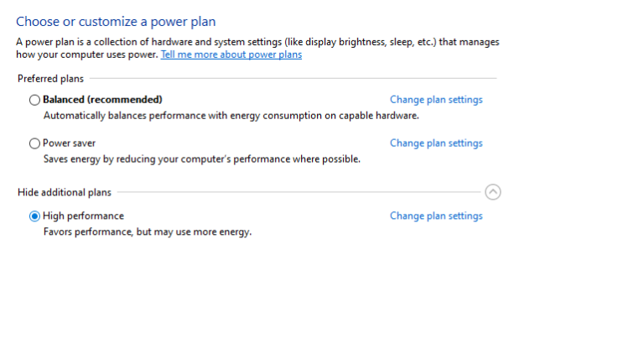
Task: Click the divider line beside Preferred plans
Action: (x=293, y=78)
